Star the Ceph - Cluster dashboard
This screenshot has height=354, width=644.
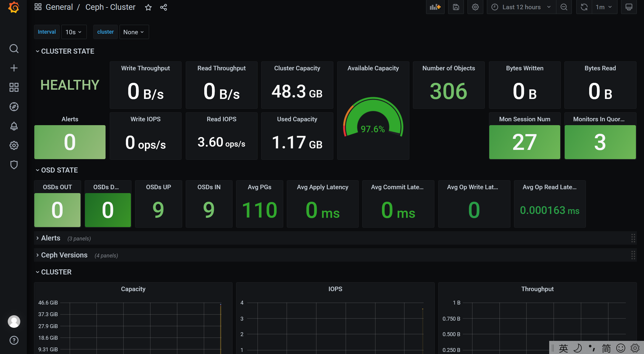click(x=148, y=7)
